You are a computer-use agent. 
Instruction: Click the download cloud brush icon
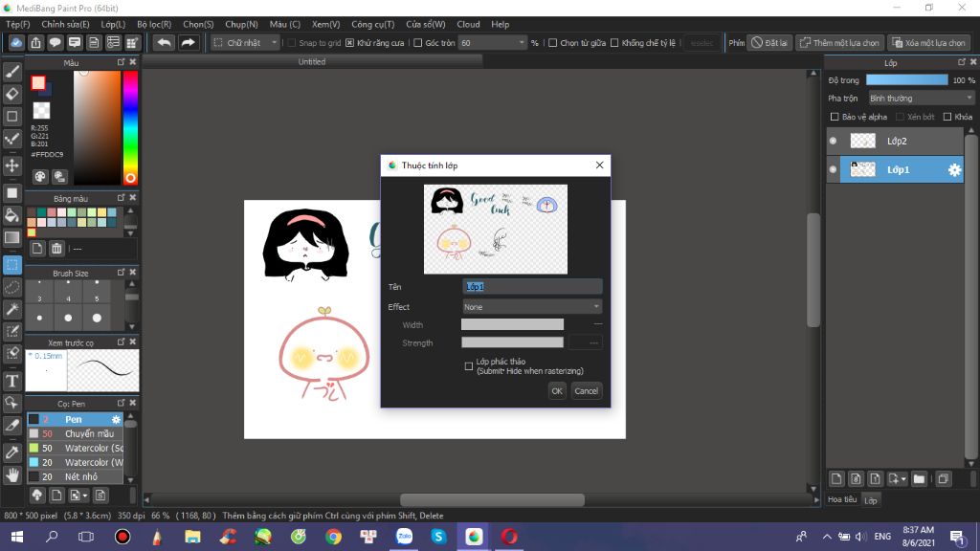(37, 496)
